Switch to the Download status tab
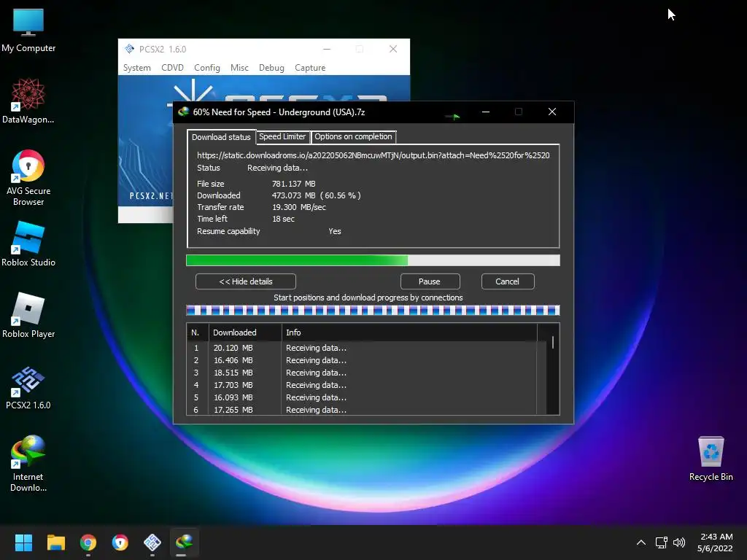 pos(221,137)
